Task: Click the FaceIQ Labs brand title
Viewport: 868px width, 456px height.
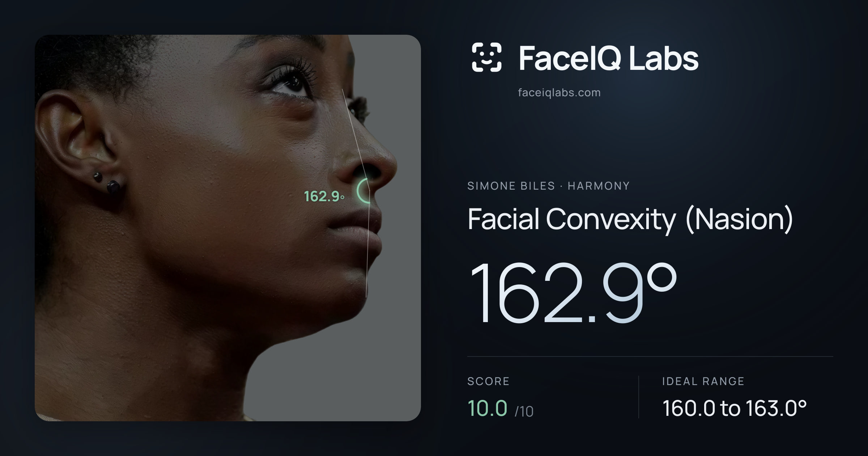Action: click(608, 58)
